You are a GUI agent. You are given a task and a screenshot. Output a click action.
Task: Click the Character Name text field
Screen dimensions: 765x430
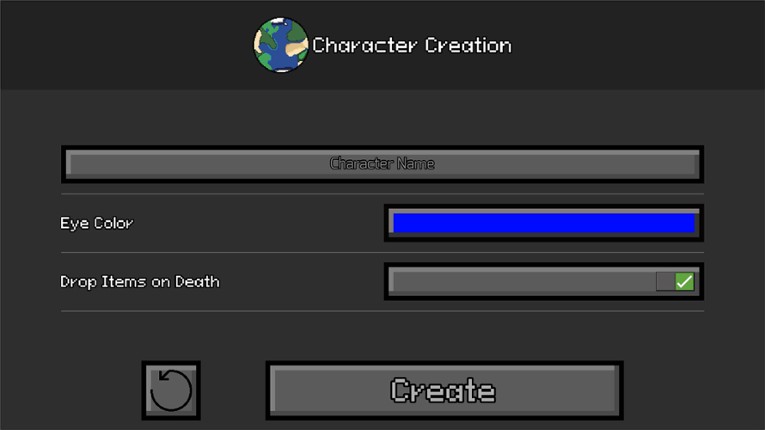pos(382,164)
